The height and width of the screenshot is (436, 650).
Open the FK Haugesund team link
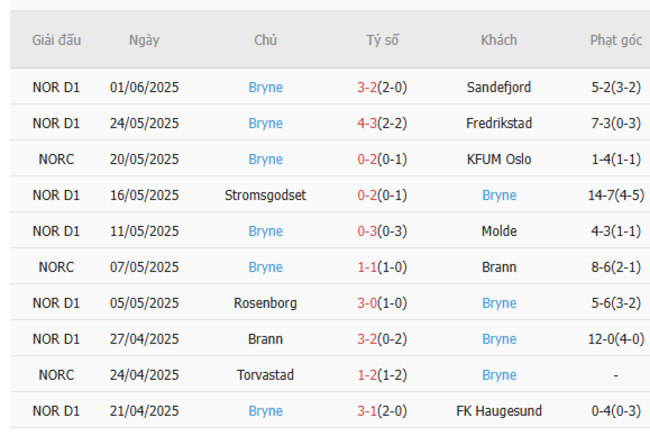[498, 411]
